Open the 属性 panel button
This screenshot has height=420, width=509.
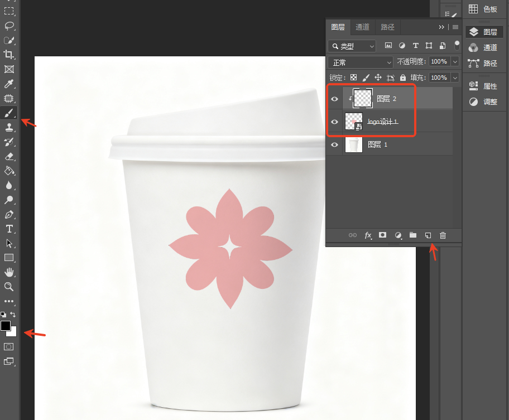tap(484, 86)
